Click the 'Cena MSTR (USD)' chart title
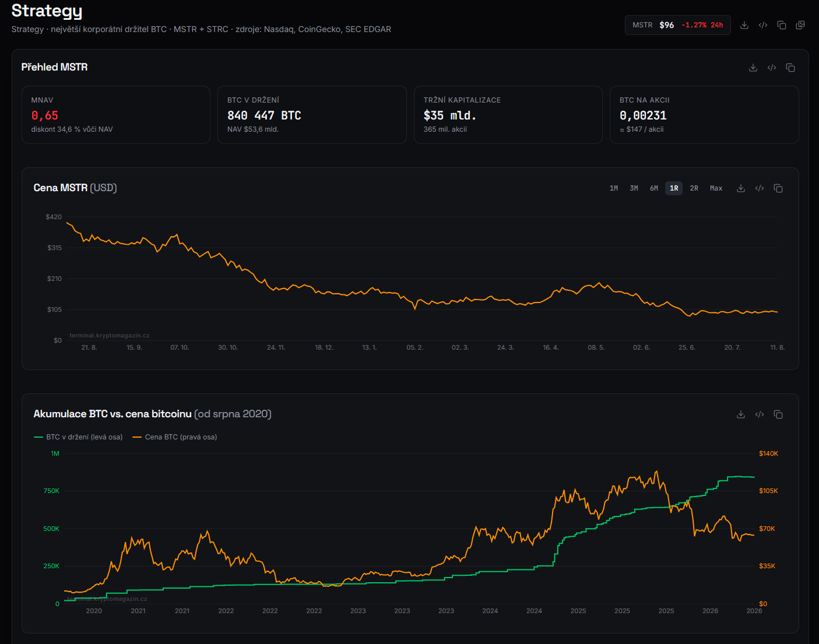Image resolution: width=819 pixels, height=644 pixels. coord(75,188)
